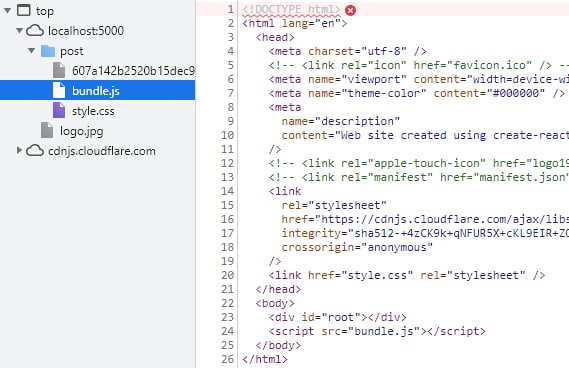Image resolution: width=569 pixels, height=368 pixels.
Task: Click the closing </html> tag
Action: [265, 360]
